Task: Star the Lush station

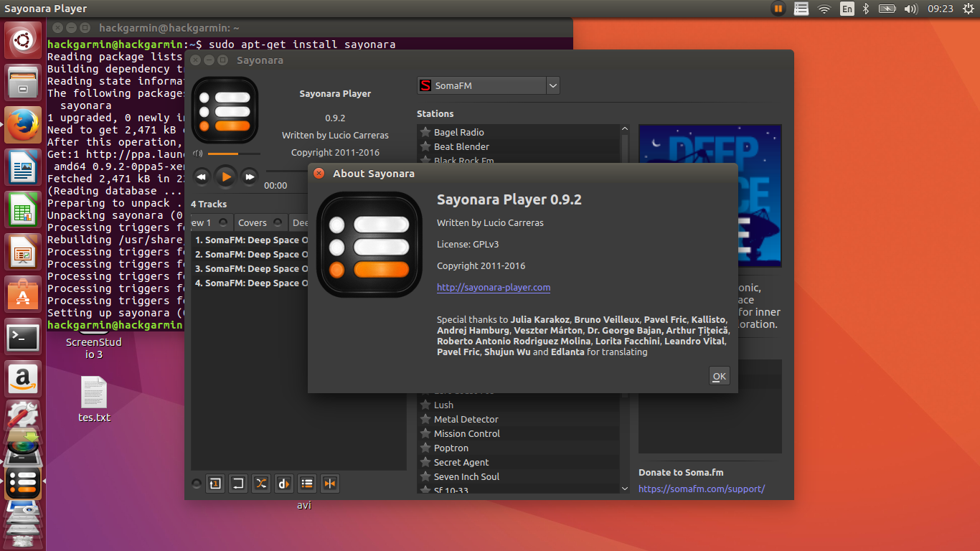Action: [425, 405]
